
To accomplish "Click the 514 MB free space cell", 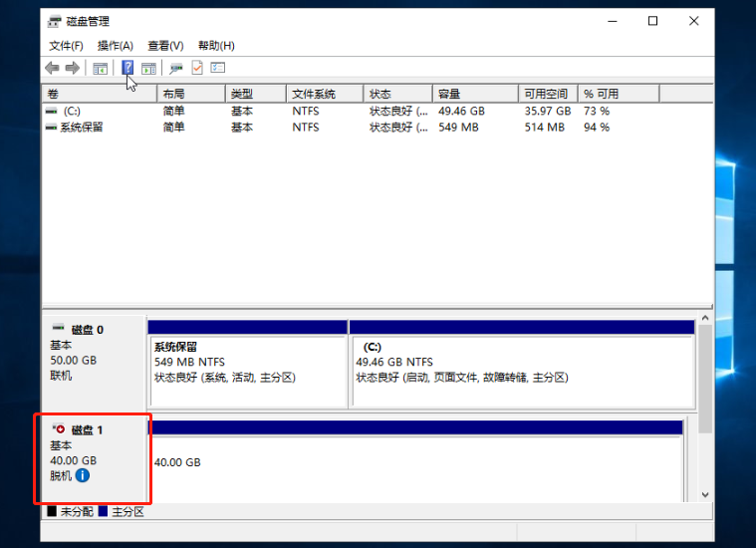I will point(544,128).
